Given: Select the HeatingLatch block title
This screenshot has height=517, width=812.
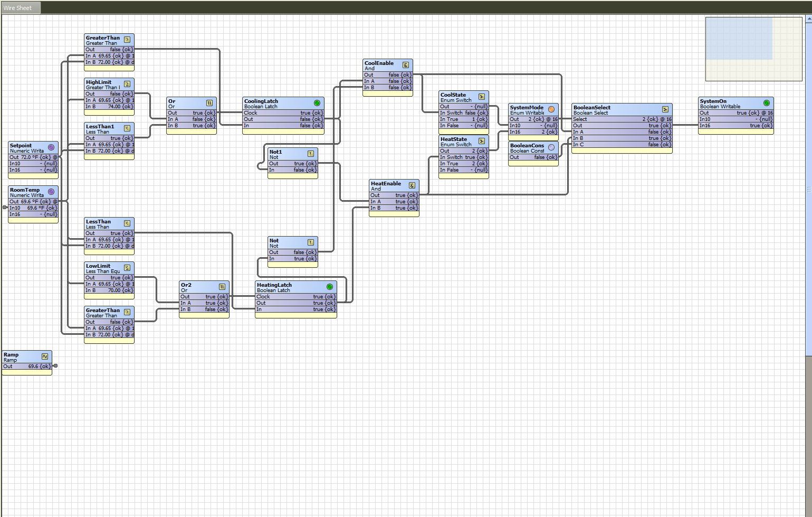Looking at the screenshot, I should (x=274, y=285).
